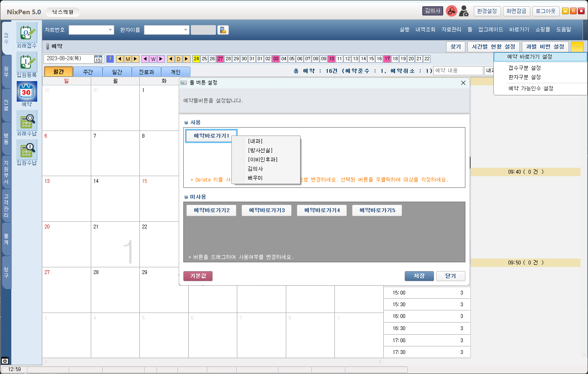
Task: Select 접수구분 설정 from the dropdown menu
Action: click(x=524, y=68)
